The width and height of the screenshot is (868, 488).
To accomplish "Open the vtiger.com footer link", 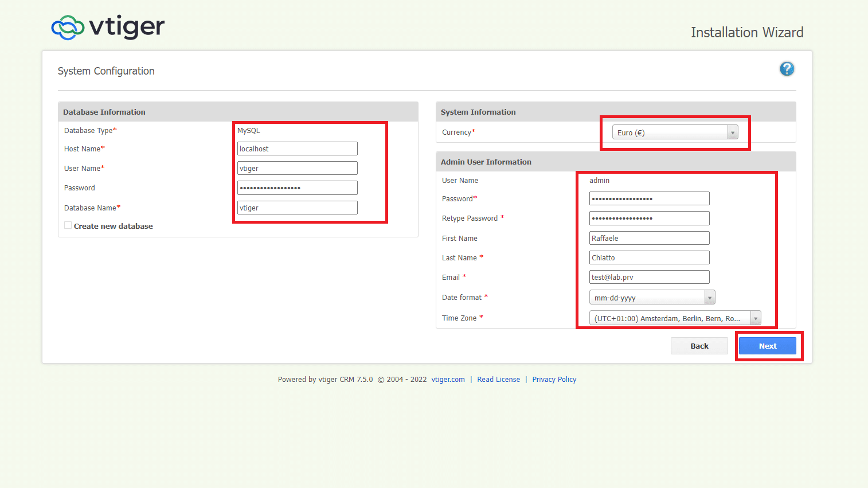I will tap(448, 380).
